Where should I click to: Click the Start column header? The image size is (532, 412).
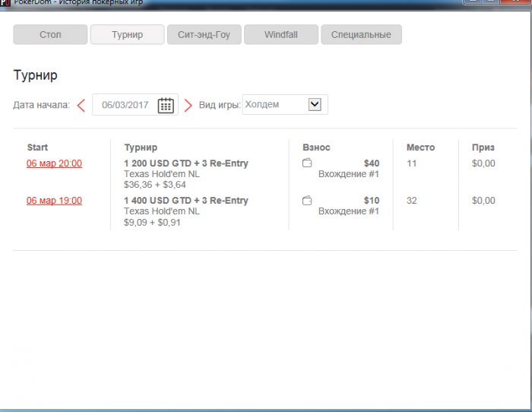pyautogui.click(x=37, y=147)
